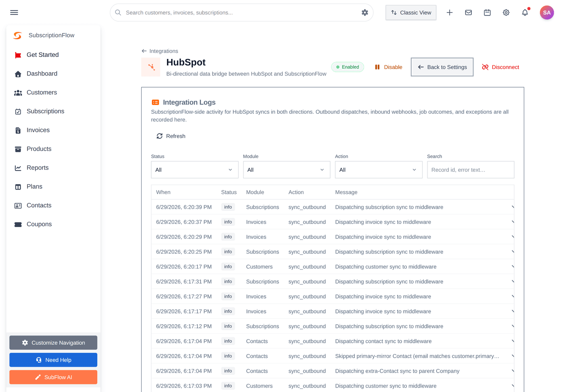Image resolution: width=565 pixels, height=392 pixels.
Task: Click the plus add-new icon
Action: tap(450, 13)
